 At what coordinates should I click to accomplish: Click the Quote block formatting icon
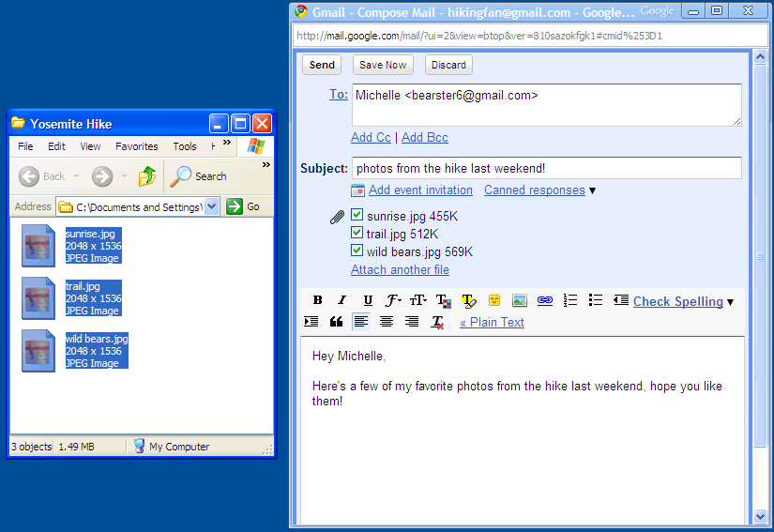336,322
